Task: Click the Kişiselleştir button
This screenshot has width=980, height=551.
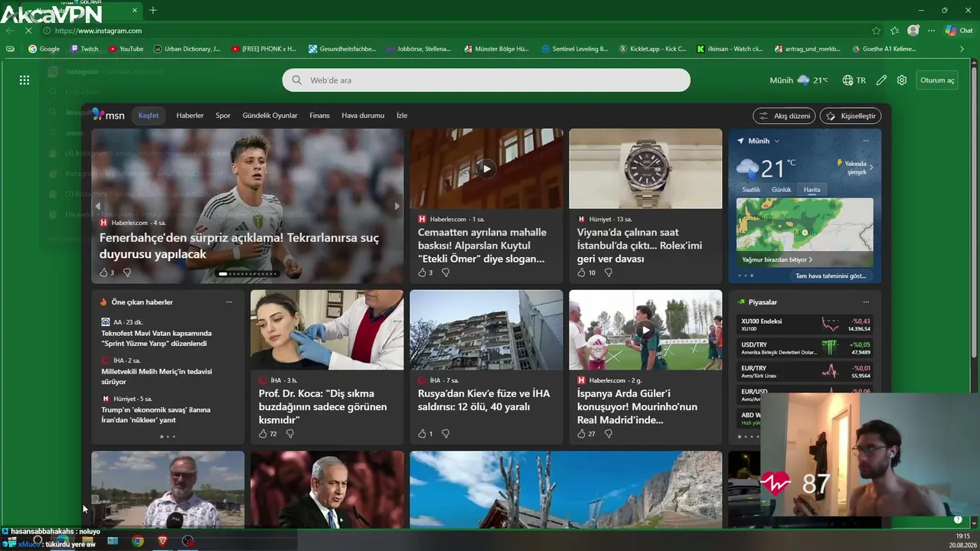Action: [851, 116]
